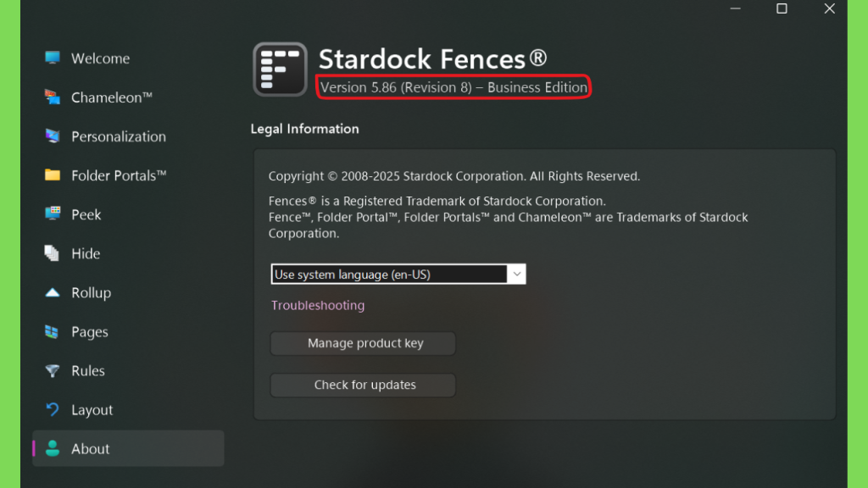The width and height of the screenshot is (868, 488).
Task: Open the Use system language combo box
Action: coord(398,274)
